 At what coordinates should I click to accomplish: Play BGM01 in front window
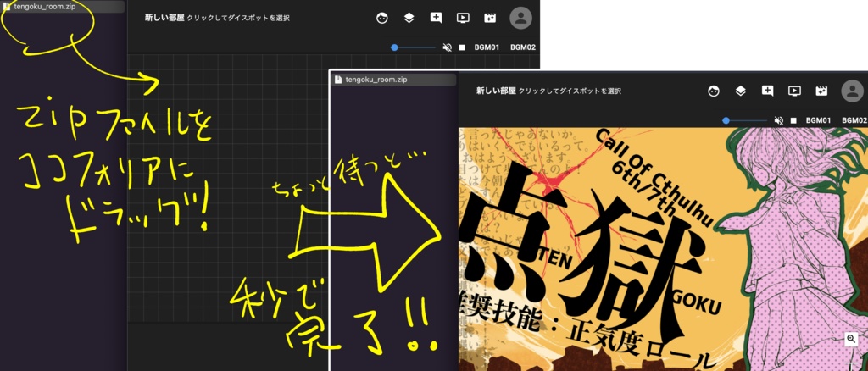[819, 120]
